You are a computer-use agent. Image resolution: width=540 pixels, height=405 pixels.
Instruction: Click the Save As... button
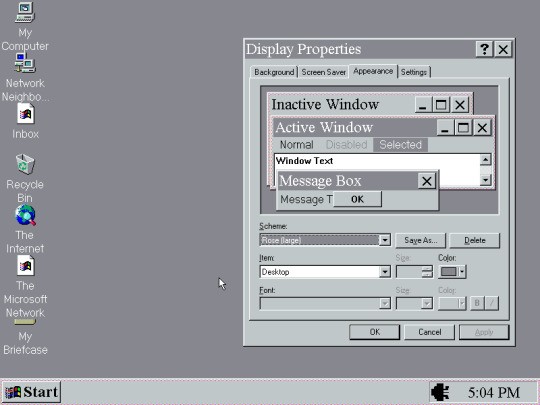click(x=420, y=240)
